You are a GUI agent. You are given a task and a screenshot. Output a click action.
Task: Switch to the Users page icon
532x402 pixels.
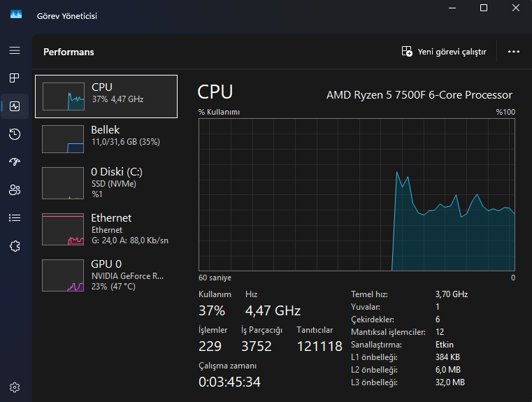(15, 189)
